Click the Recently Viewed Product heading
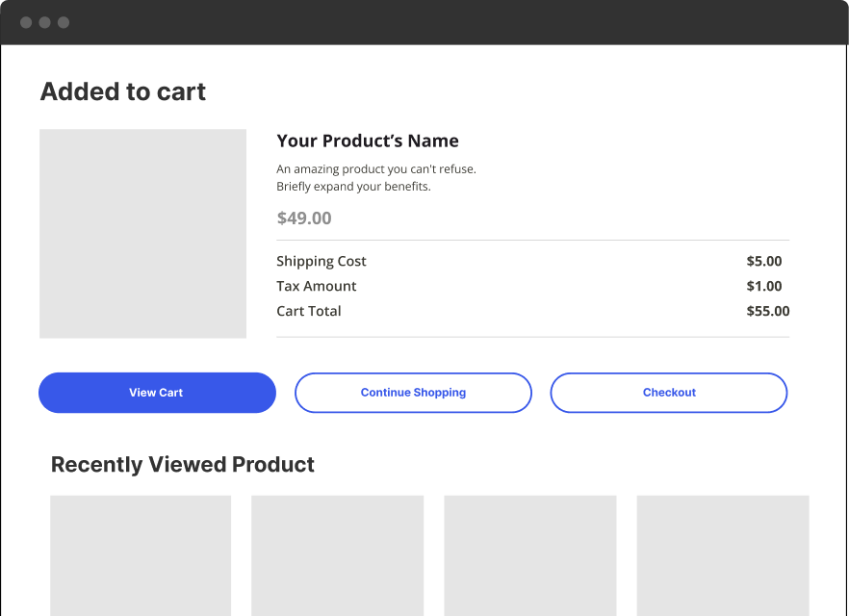 pyautogui.click(x=183, y=465)
